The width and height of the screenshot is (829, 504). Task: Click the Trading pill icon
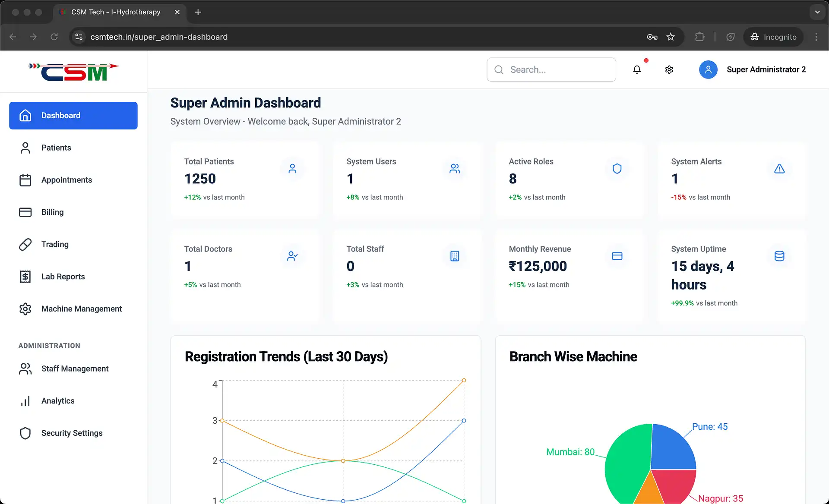(25, 244)
